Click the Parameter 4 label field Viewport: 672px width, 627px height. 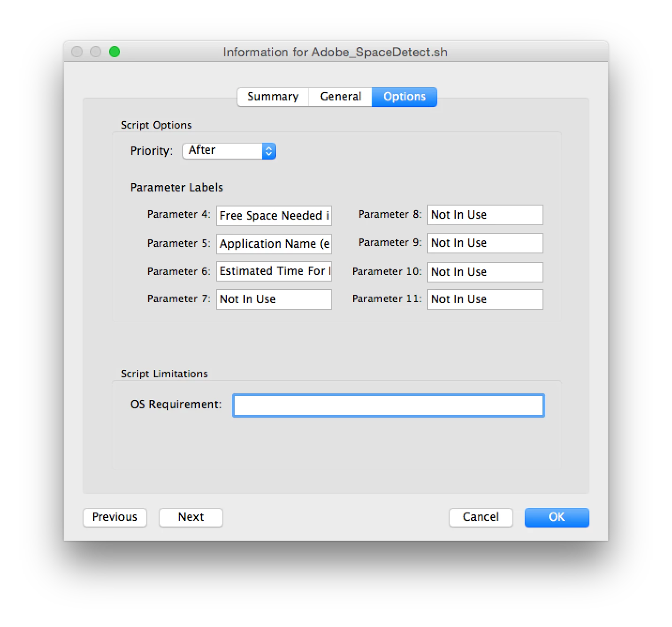coord(274,215)
